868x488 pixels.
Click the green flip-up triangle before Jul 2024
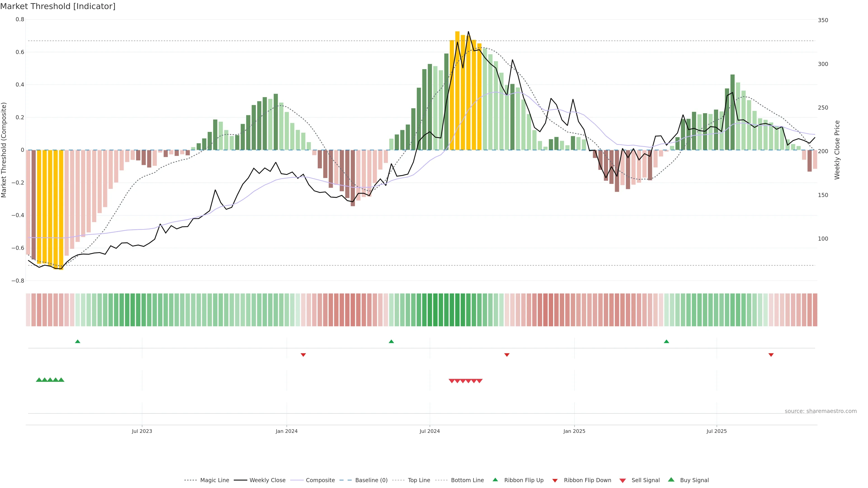coord(391,342)
